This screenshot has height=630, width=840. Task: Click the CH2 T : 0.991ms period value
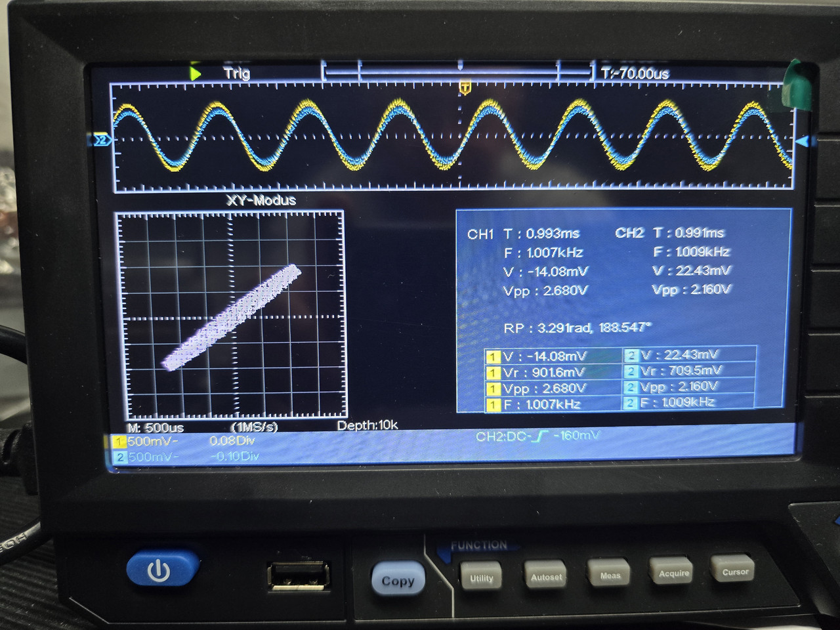pyautogui.click(x=688, y=233)
